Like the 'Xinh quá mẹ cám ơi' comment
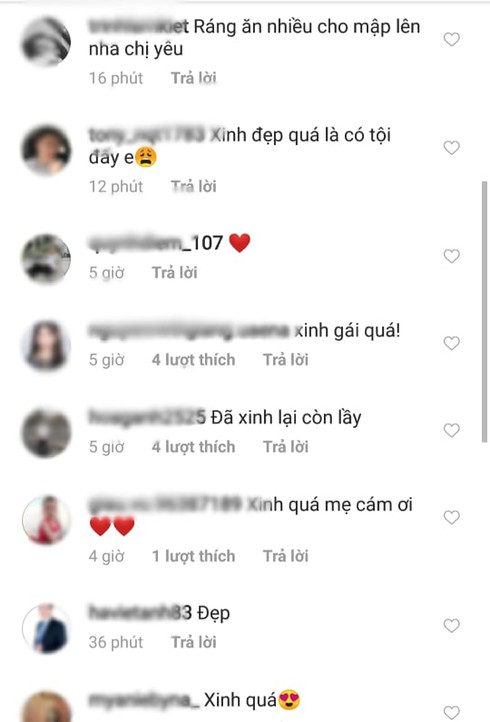 tap(452, 517)
